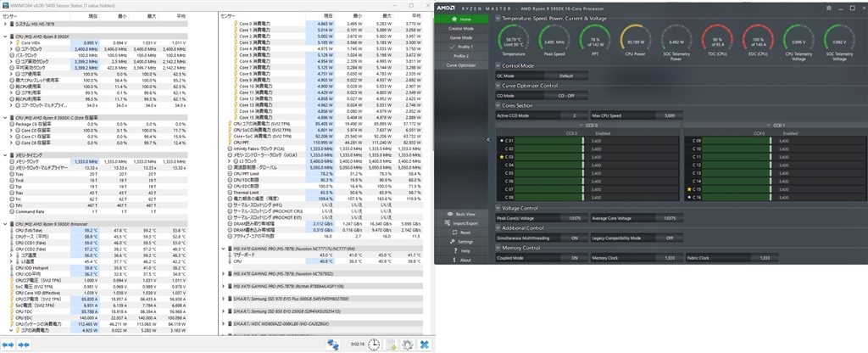Screen dimensions: 868x353
Task: Click the gold star on core C 15
Action: click(x=689, y=189)
